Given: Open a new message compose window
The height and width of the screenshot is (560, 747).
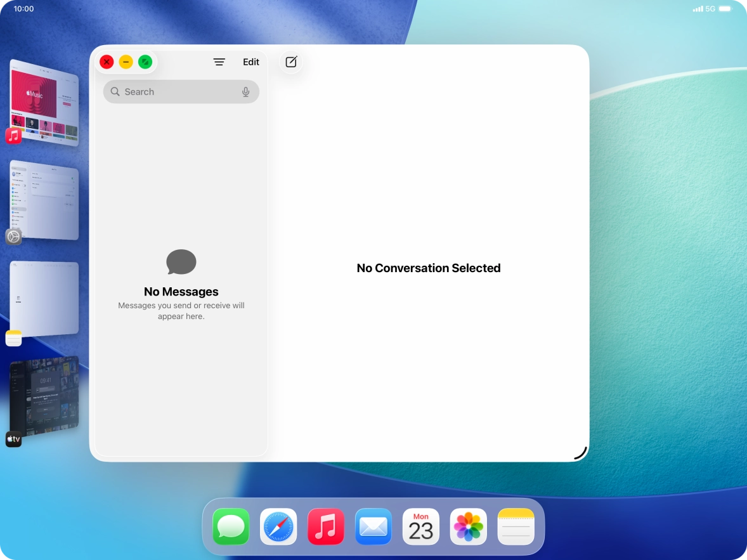Looking at the screenshot, I should [291, 62].
